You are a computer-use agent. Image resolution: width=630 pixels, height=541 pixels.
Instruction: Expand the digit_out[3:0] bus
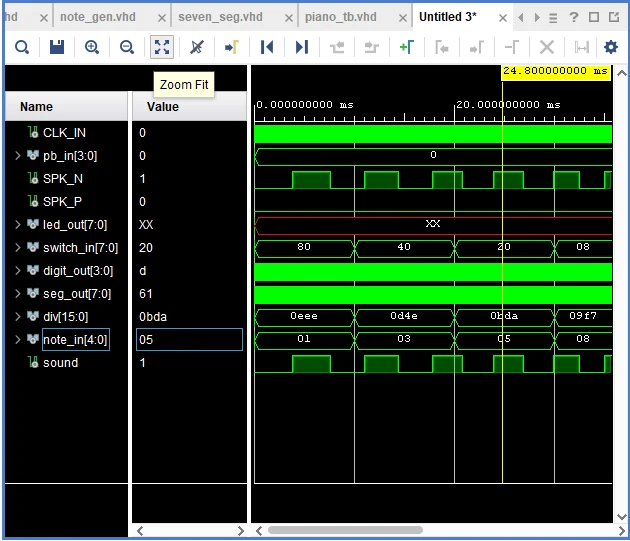(x=17, y=270)
